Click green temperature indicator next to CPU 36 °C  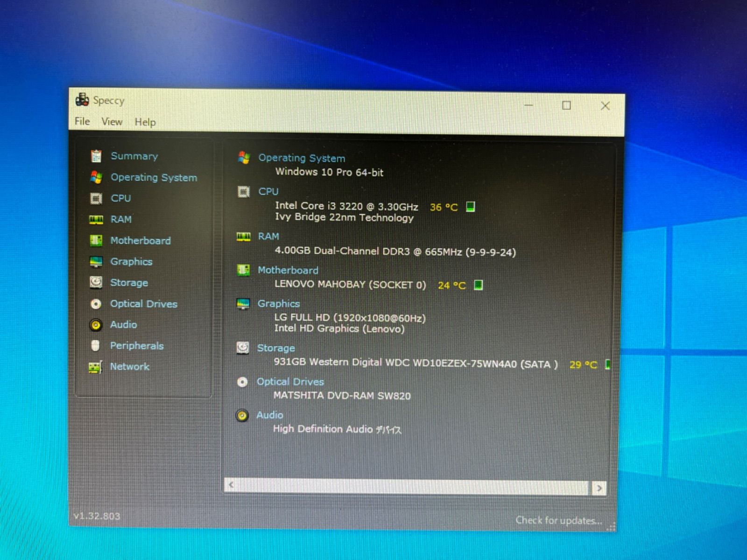point(471,207)
